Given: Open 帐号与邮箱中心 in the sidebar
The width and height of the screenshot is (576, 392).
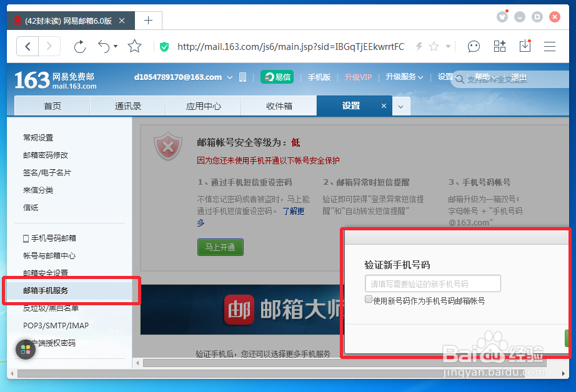Looking at the screenshot, I should [49, 255].
